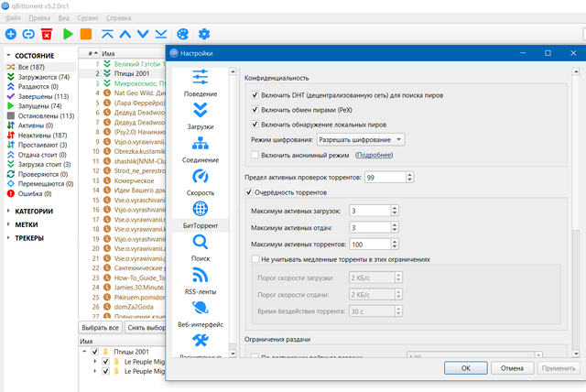Expand the second Le Peuple Mig folder
586x392 pixels.
95,371
